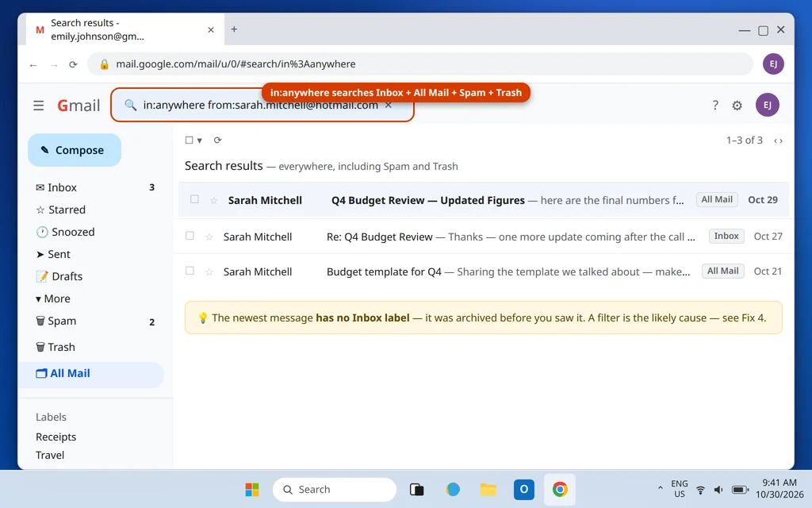Screen dimensions: 812x508
Task: Compose a new email
Action: pyautogui.click(x=75, y=150)
